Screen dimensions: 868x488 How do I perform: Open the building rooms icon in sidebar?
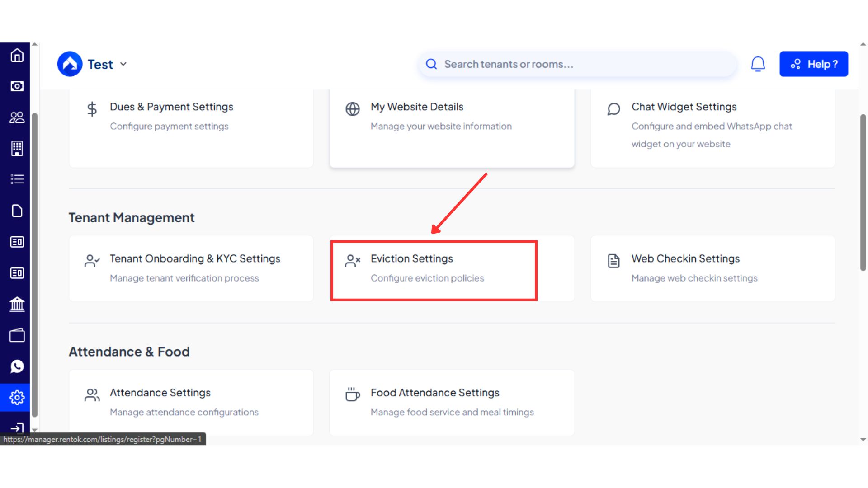[17, 148]
